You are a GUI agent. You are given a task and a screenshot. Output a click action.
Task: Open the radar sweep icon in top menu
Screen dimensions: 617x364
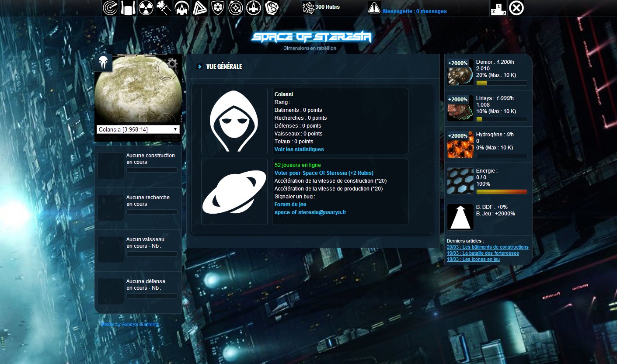(x=110, y=8)
